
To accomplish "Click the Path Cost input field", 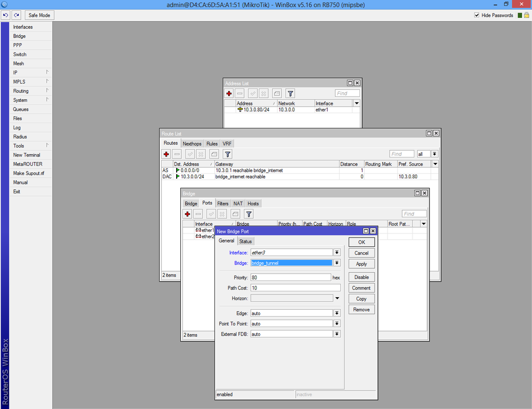I will click(x=296, y=288).
